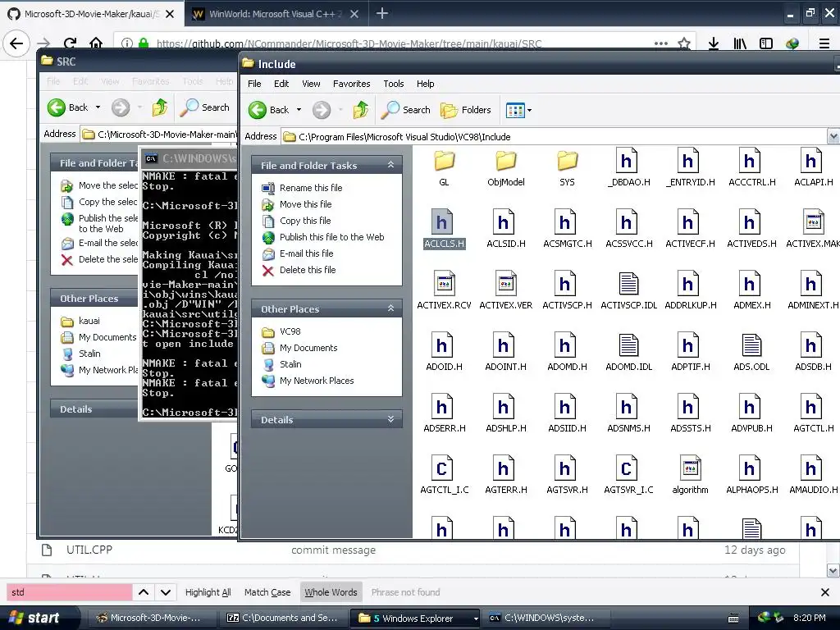Open the Favorites menu in Include window
This screenshot has height=630, width=840.
tap(351, 84)
